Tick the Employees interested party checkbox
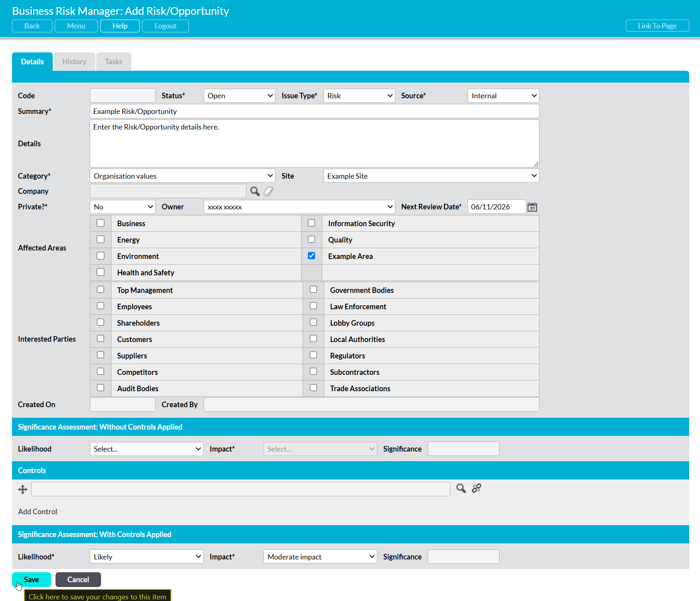The image size is (700, 601). pyautogui.click(x=101, y=306)
